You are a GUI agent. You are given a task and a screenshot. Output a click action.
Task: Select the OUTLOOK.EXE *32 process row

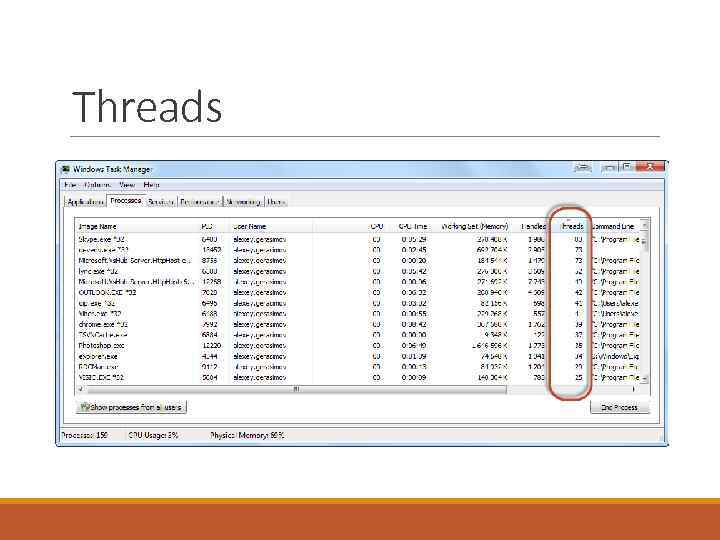tap(358, 292)
